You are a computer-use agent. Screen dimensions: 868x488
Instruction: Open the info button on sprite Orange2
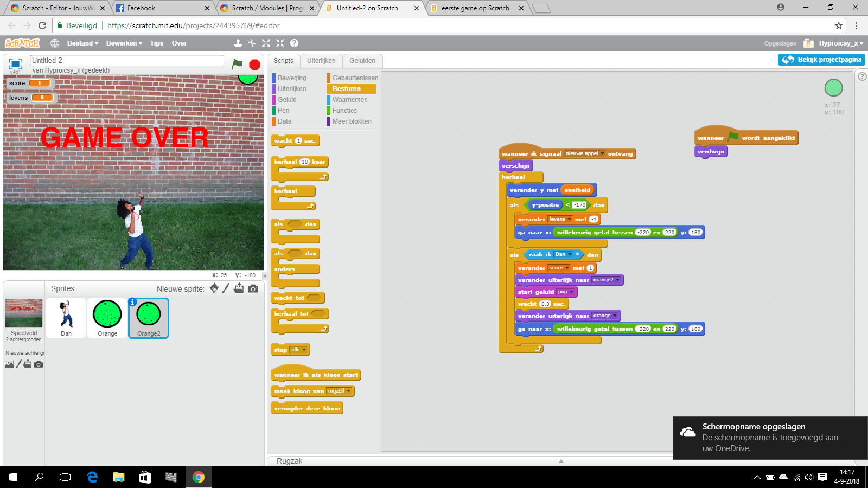click(x=133, y=302)
